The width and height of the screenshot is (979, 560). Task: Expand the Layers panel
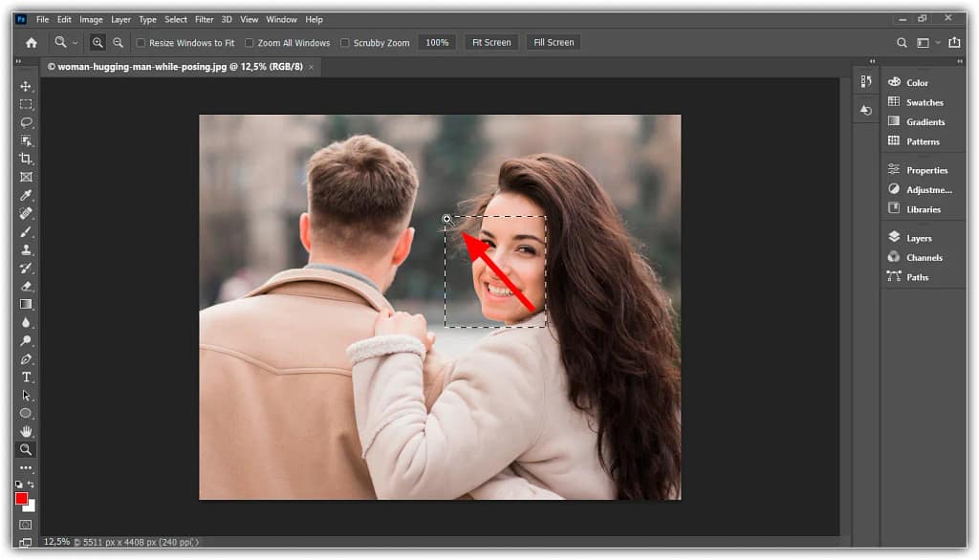pos(918,238)
